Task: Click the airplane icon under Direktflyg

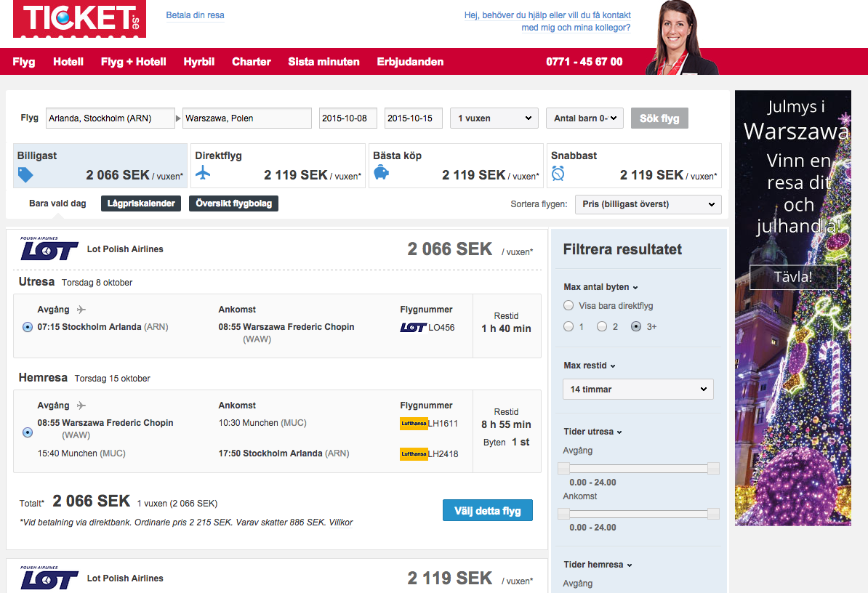Action: [x=203, y=172]
